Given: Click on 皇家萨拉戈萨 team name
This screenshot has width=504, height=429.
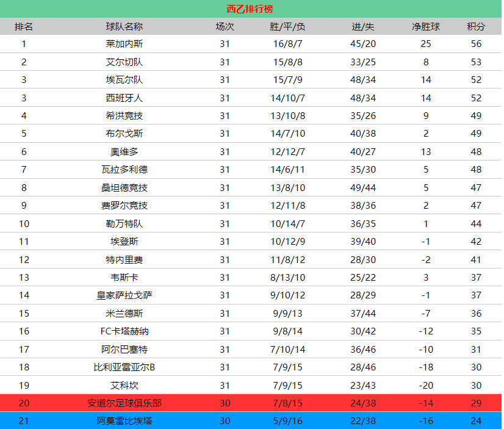Looking at the screenshot, I should tap(124, 295).
